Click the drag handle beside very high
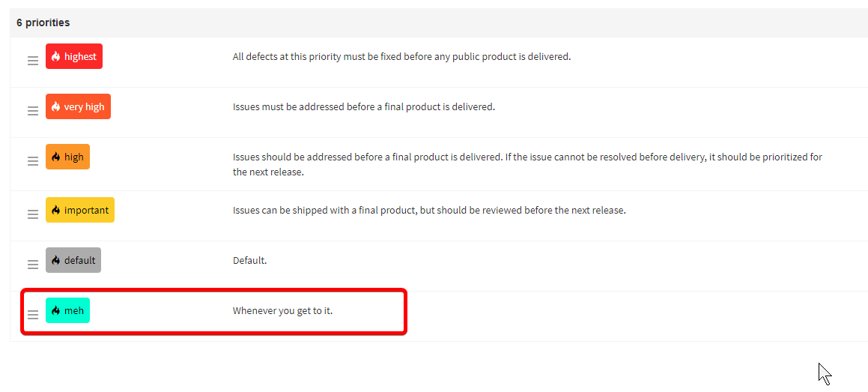868x392 pixels. [33, 111]
